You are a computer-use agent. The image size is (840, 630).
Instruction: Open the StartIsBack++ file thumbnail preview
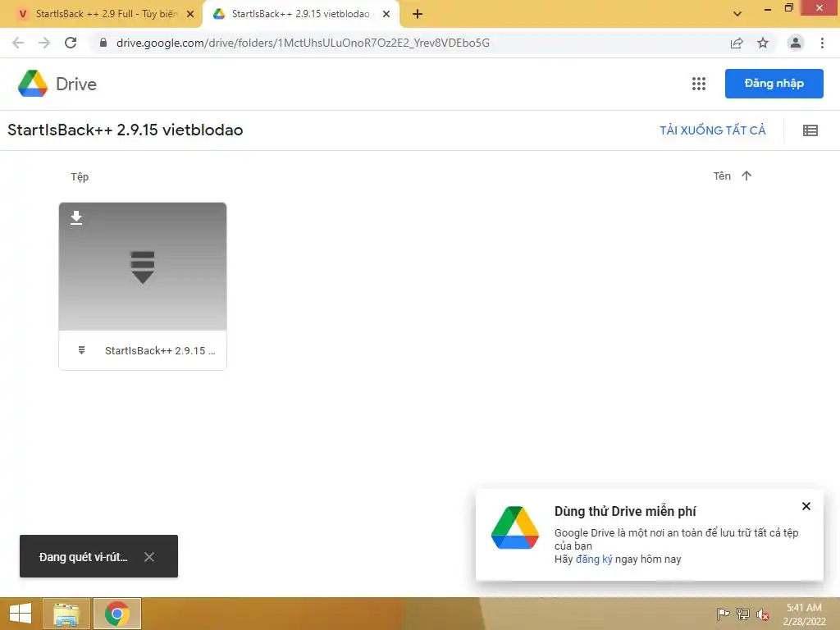(143, 267)
